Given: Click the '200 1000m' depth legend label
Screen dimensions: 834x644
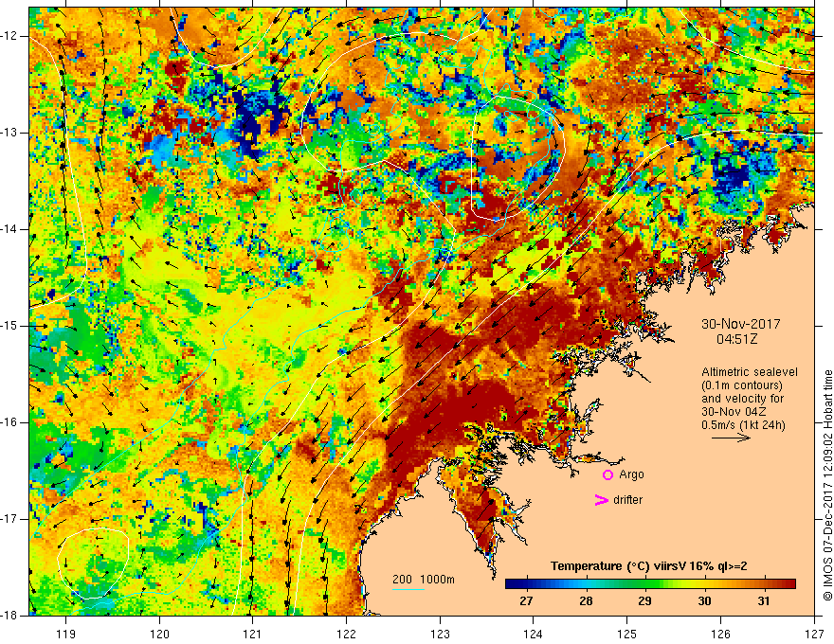Looking at the screenshot, I should click(x=424, y=580).
